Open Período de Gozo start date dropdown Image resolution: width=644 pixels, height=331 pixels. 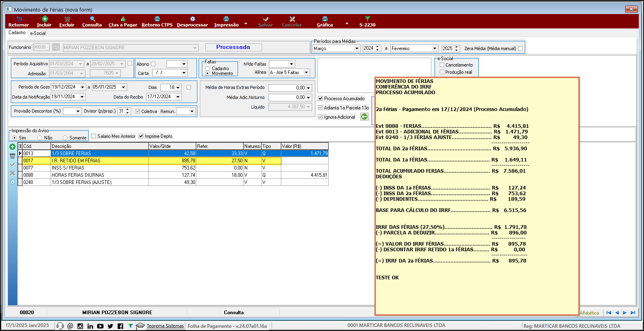tap(83, 87)
